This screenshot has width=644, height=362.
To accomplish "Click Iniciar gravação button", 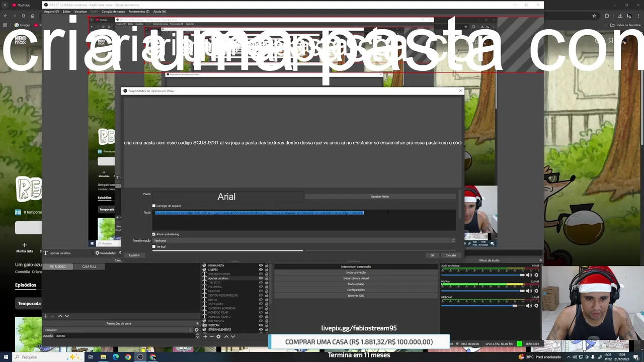I will (x=356, y=273).
